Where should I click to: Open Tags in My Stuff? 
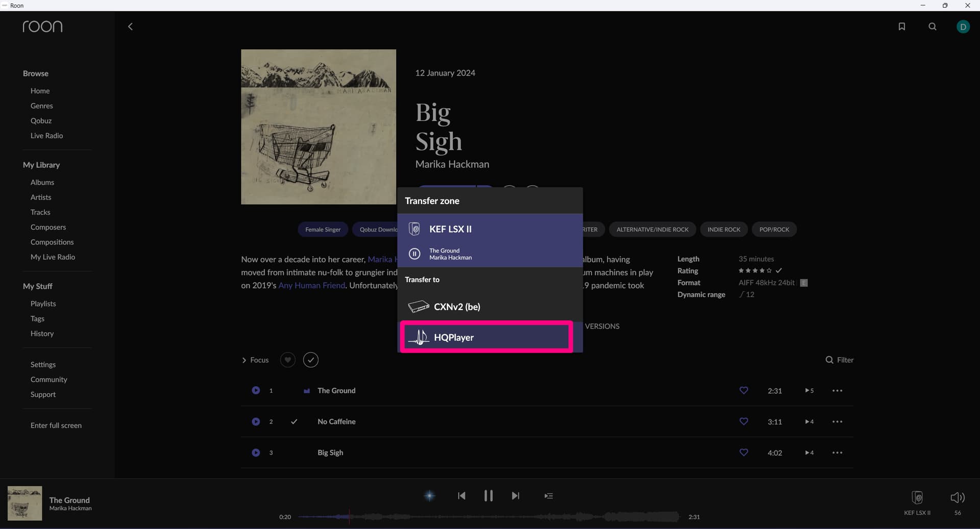click(37, 318)
